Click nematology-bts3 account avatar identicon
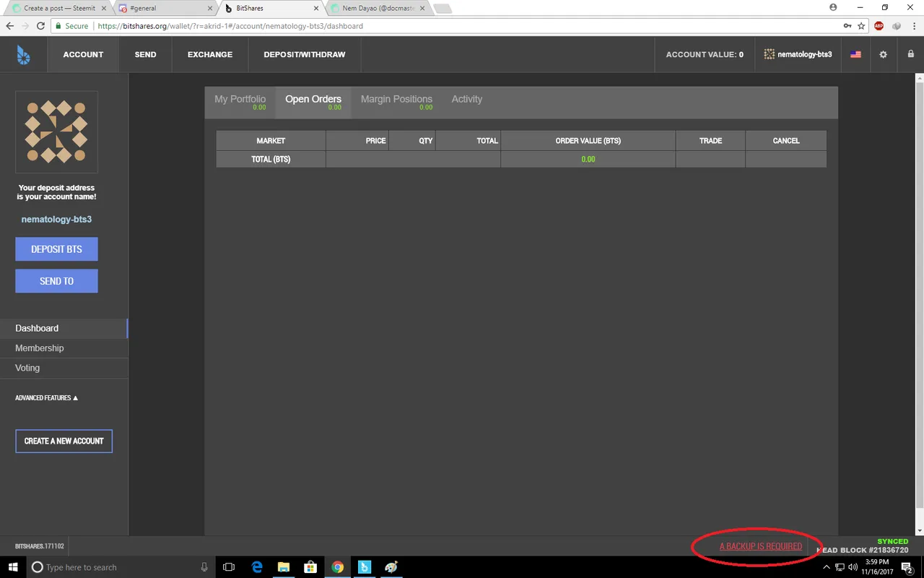924x578 pixels. (56, 132)
